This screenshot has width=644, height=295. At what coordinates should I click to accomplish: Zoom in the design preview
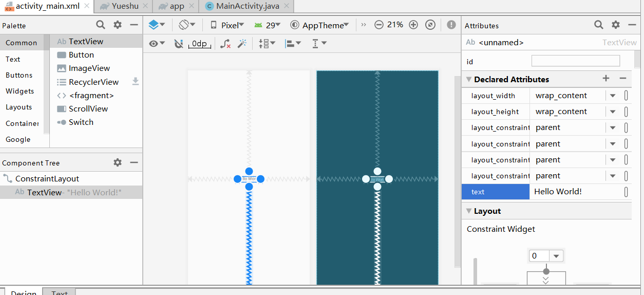pyautogui.click(x=413, y=25)
